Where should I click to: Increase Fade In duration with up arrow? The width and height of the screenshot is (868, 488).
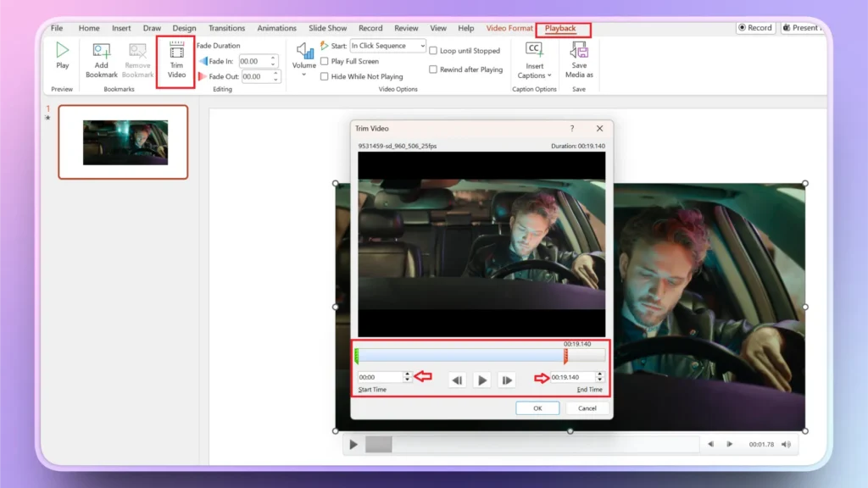tap(273, 58)
